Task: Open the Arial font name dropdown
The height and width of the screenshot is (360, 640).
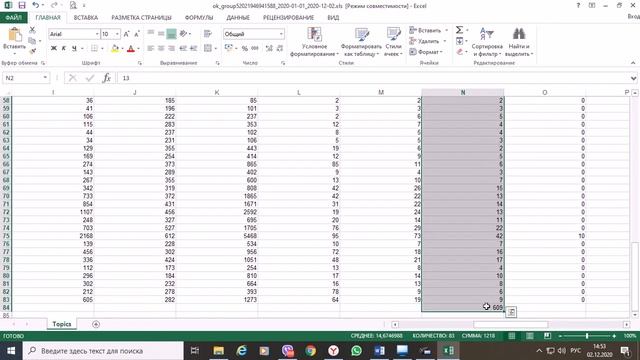Action: coord(97,34)
